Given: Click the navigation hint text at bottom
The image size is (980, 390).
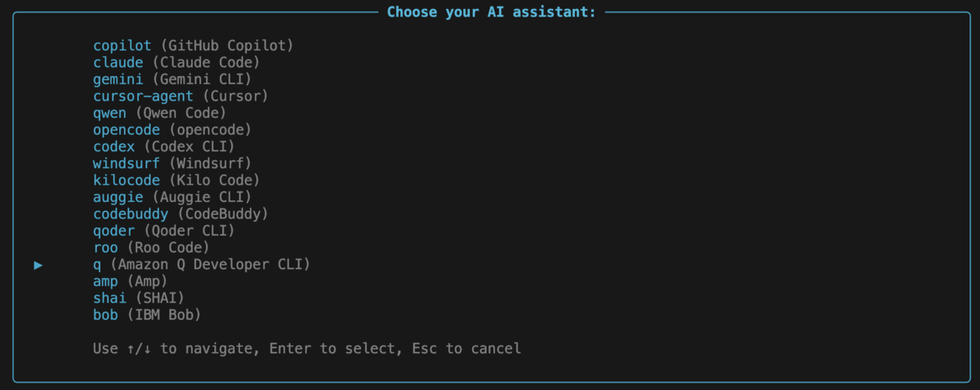Looking at the screenshot, I should 307,348.
